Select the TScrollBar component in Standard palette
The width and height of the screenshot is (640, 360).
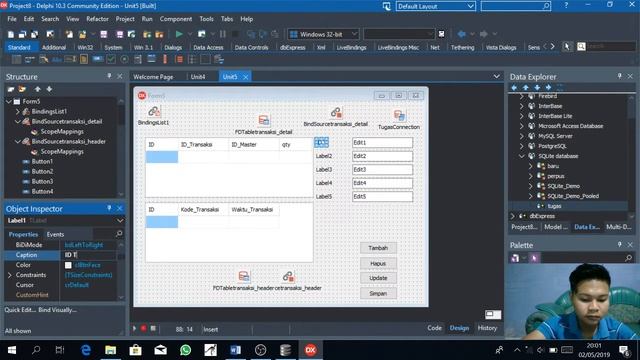[165, 60]
